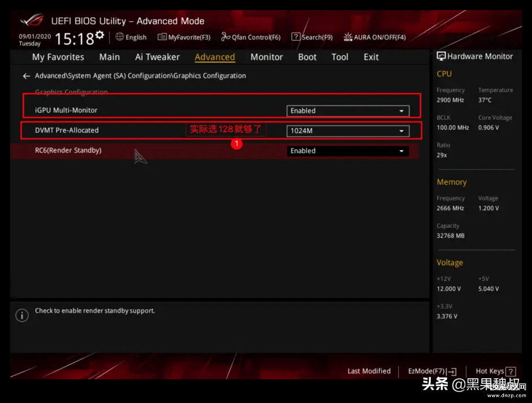Screen dimensions: 532x403
Task: Click the Core Voltage 0.906 V value
Action: [489, 128]
